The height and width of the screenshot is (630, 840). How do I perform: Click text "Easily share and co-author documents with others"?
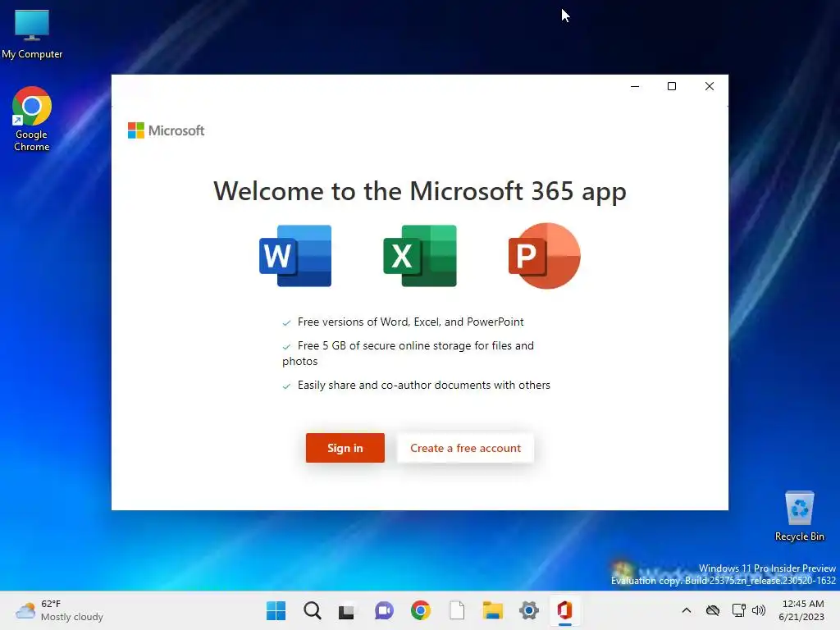tap(424, 386)
